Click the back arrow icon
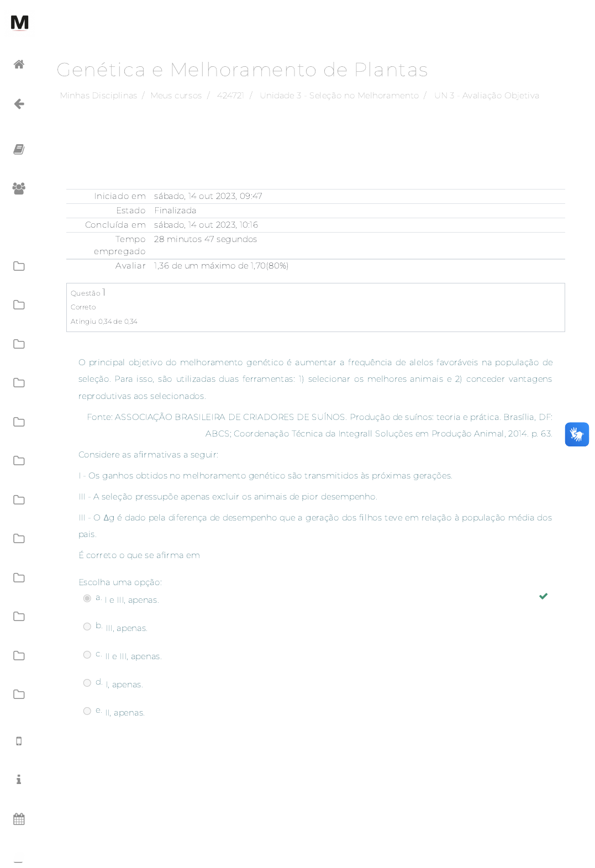The height and width of the screenshot is (868, 595). coord(19,104)
